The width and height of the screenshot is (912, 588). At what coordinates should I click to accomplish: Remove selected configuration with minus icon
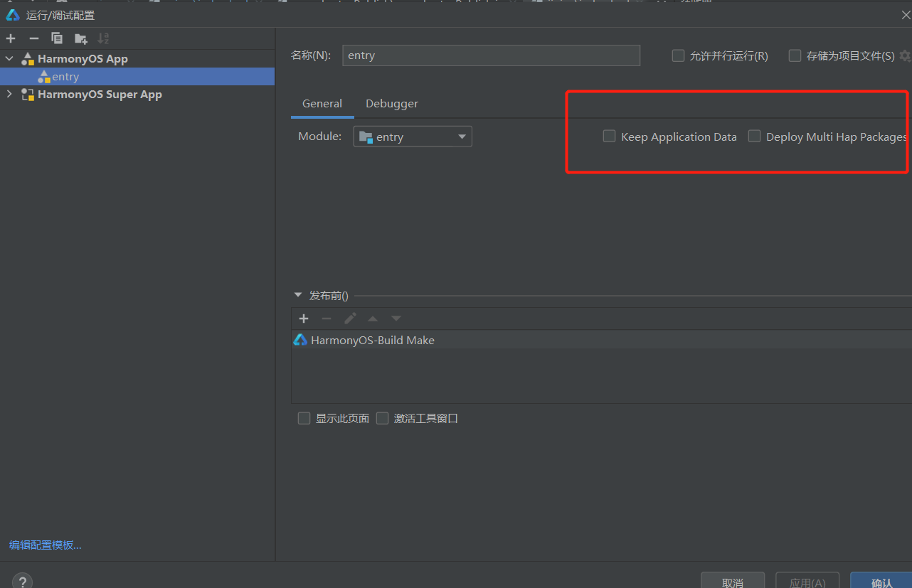pos(33,38)
